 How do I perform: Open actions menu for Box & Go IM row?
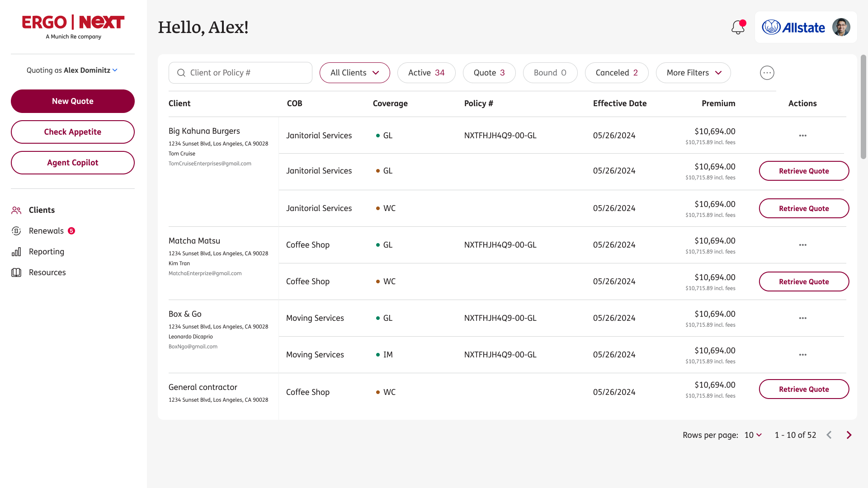click(x=803, y=355)
